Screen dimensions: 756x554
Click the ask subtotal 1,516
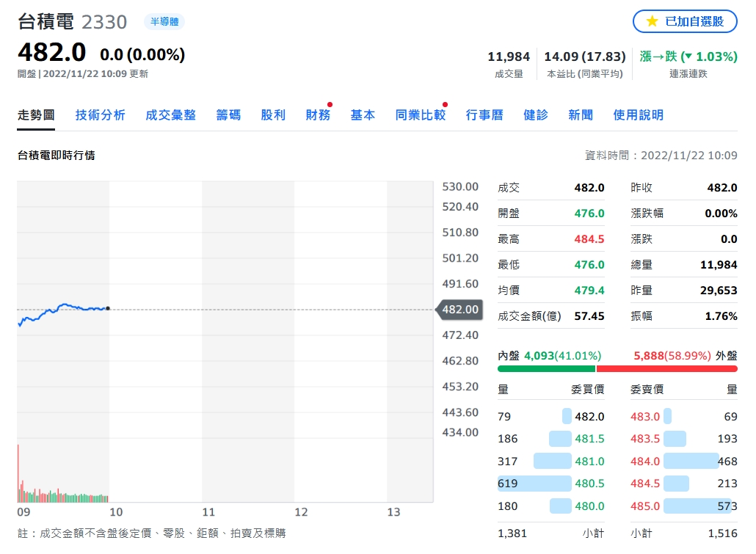pyautogui.click(x=722, y=533)
